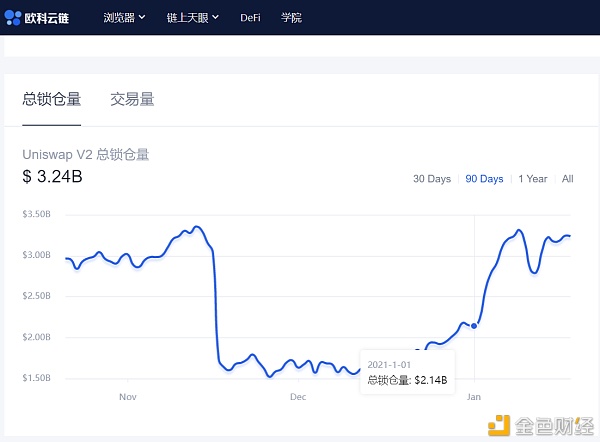This screenshot has height=442, width=600.
Task: Select the 总锁仓量 tab
Action: (52, 99)
